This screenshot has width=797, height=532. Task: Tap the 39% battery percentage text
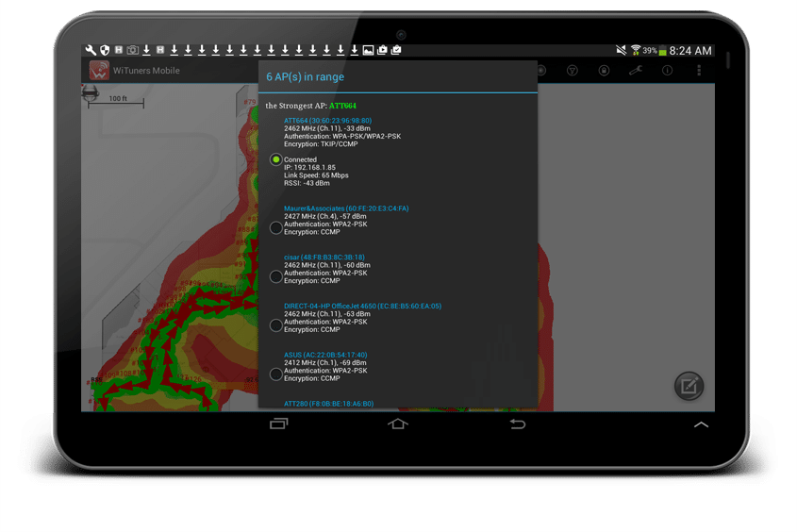650,50
